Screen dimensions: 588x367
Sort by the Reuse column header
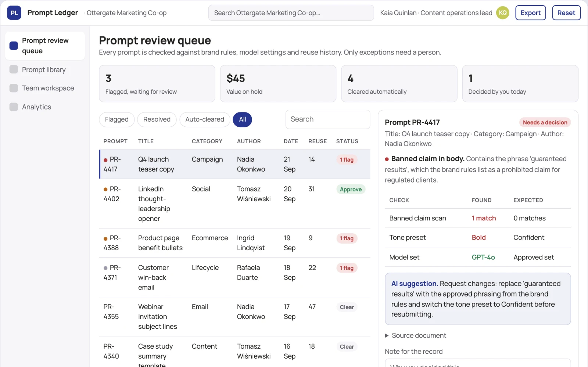click(318, 141)
